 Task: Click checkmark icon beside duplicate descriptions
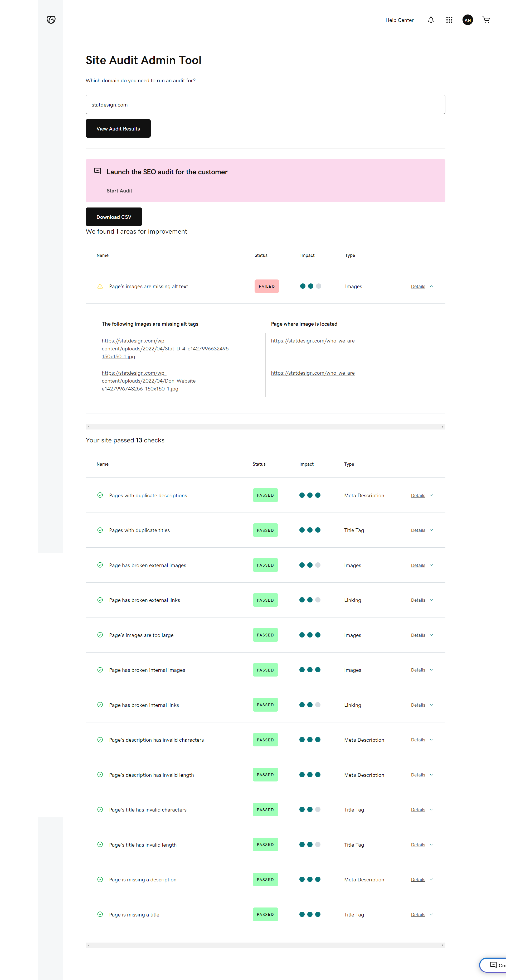pos(100,495)
